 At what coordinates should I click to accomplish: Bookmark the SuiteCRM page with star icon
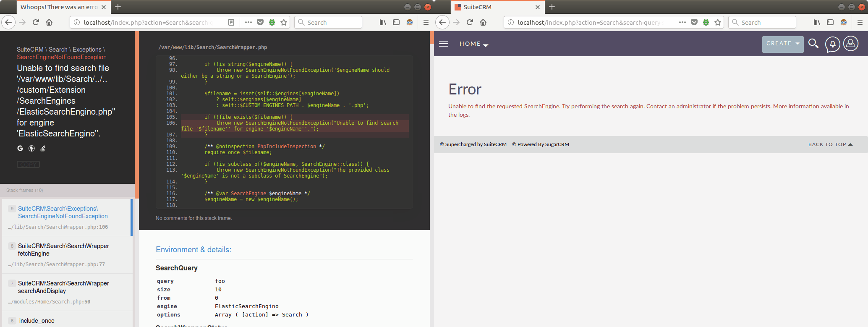coord(718,22)
